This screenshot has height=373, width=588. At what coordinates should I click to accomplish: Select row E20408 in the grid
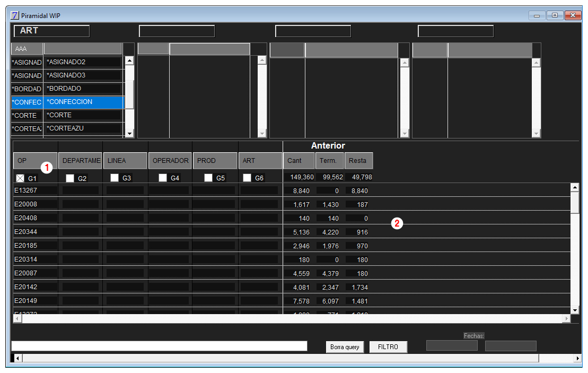click(x=292, y=218)
